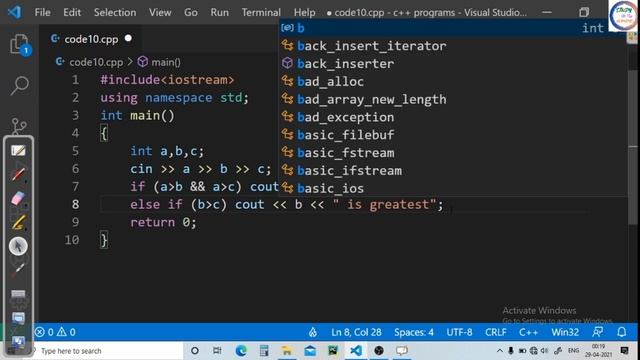Open the Source Control view
The width and height of the screenshot is (640, 360).
pyautogui.click(x=19, y=127)
